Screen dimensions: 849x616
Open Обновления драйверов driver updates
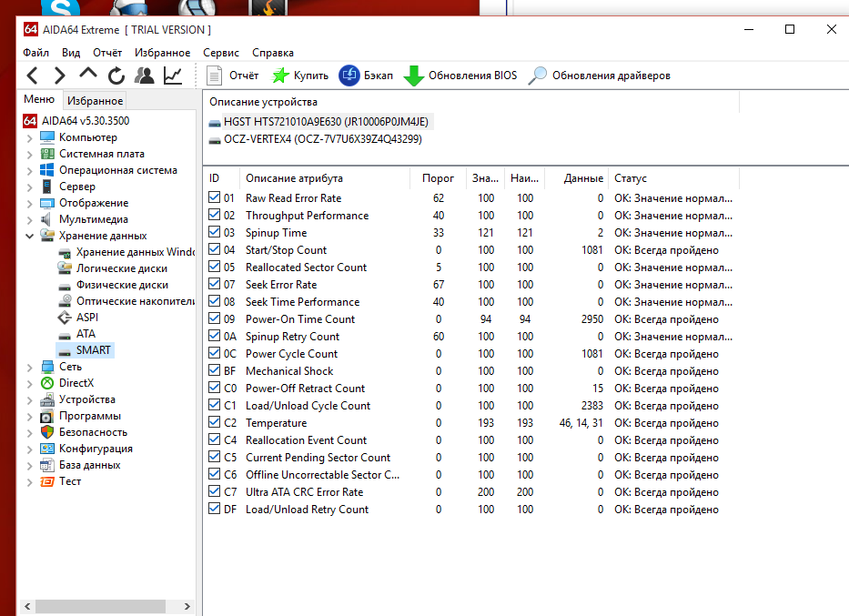[600, 76]
